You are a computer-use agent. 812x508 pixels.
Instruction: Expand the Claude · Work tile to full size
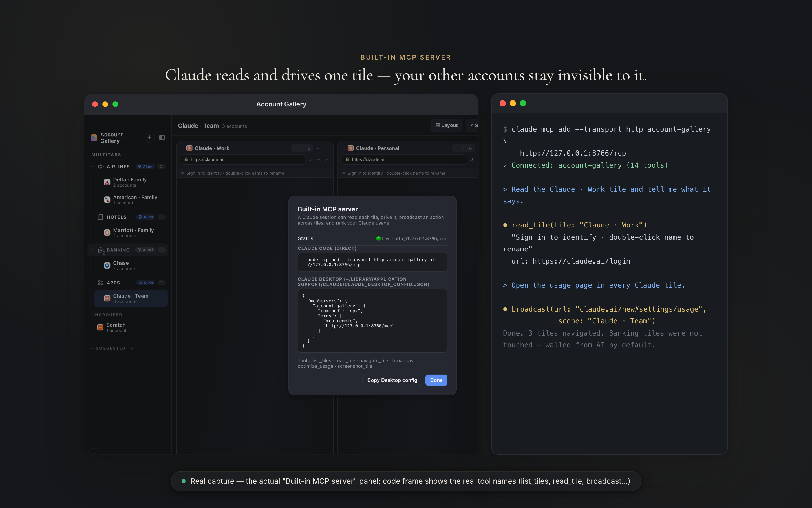pyautogui.click(x=326, y=159)
